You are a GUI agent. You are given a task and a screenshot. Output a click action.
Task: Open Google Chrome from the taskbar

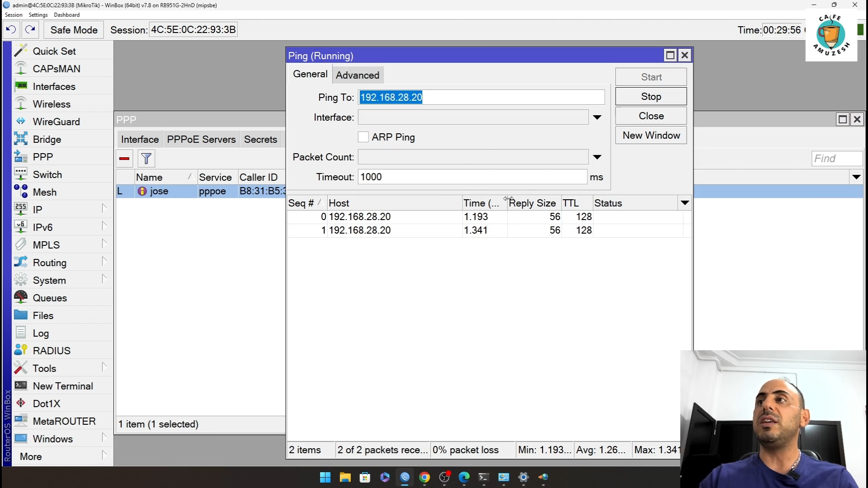click(425, 477)
